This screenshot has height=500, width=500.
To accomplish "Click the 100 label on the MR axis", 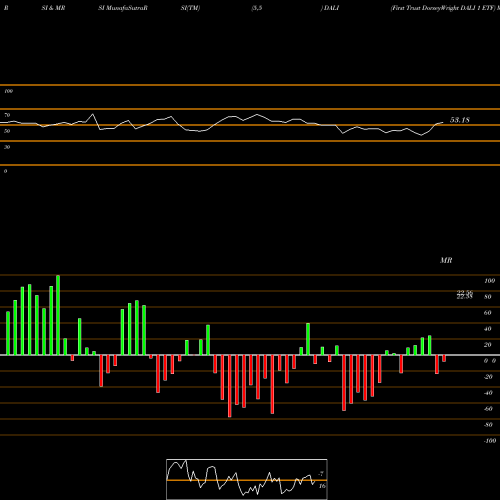I will click(x=490, y=281).
